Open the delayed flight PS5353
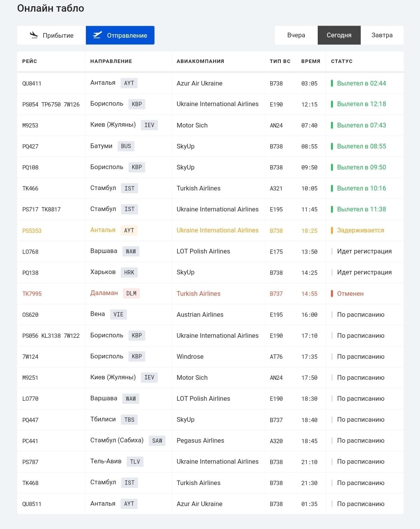Screen dimensions: 420x529 pyautogui.click(x=210, y=230)
